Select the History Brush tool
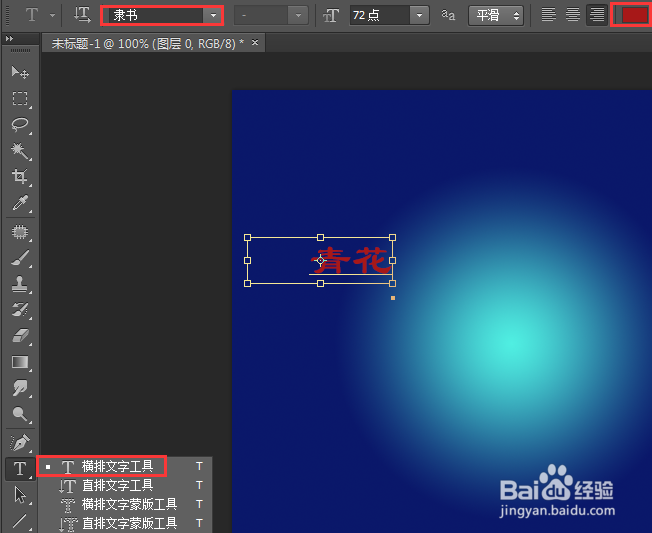This screenshot has width=652, height=533. coord(20,310)
